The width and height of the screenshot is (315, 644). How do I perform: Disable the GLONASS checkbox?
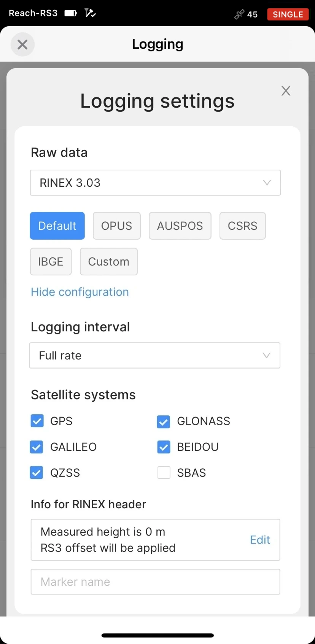[x=164, y=421]
